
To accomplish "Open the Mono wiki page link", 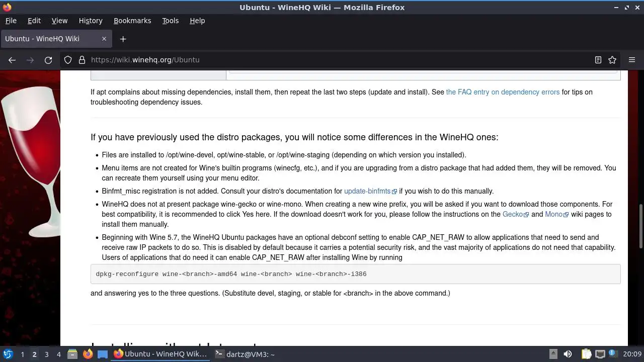I will (556, 214).
